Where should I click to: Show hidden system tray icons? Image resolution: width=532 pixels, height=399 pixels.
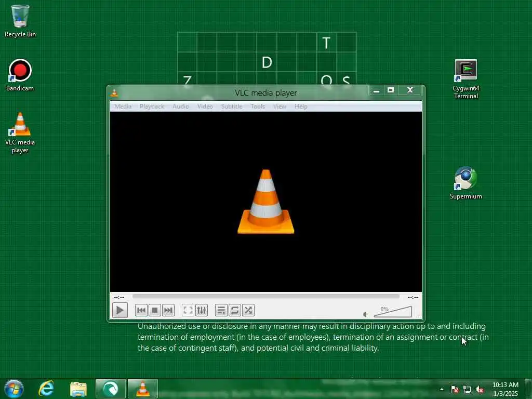442,389
